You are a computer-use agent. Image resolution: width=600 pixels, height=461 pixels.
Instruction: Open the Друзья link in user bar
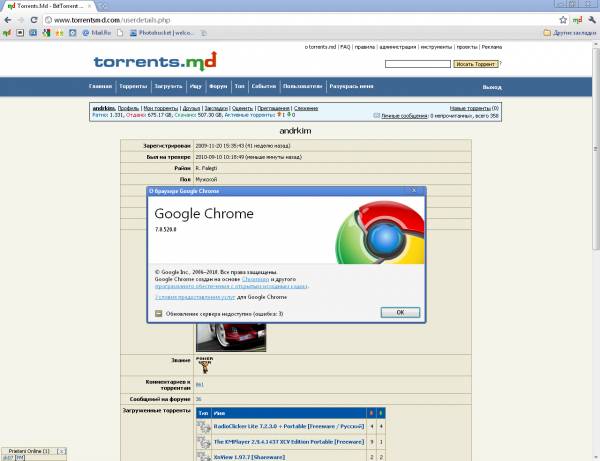191,108
